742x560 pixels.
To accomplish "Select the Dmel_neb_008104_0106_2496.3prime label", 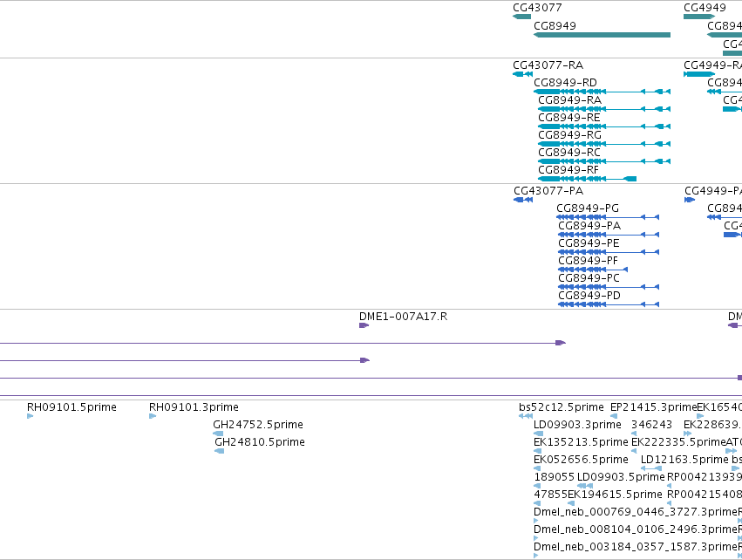I will point(636,529).
